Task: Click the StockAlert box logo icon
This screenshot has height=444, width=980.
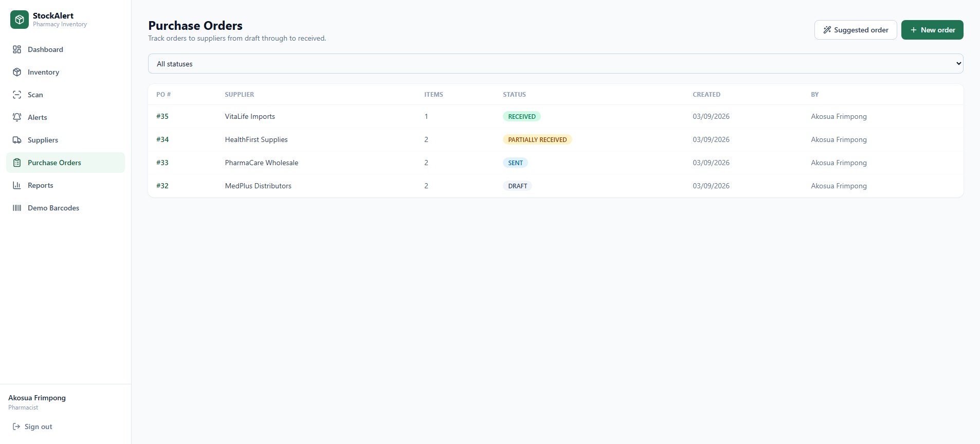Action: click(20, 20)
